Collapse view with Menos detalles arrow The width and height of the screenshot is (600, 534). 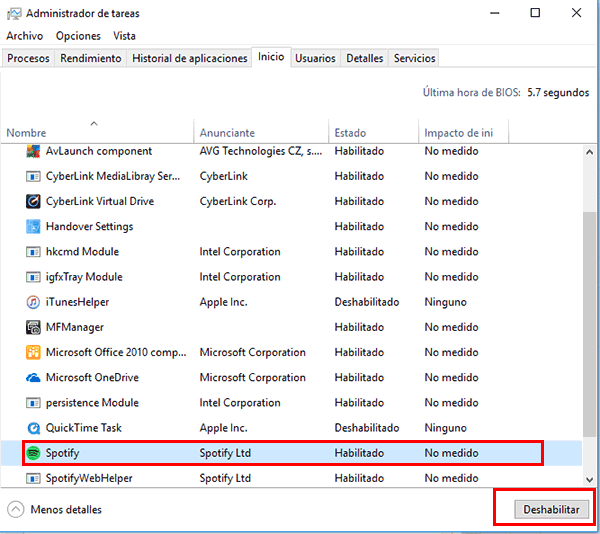15,509
